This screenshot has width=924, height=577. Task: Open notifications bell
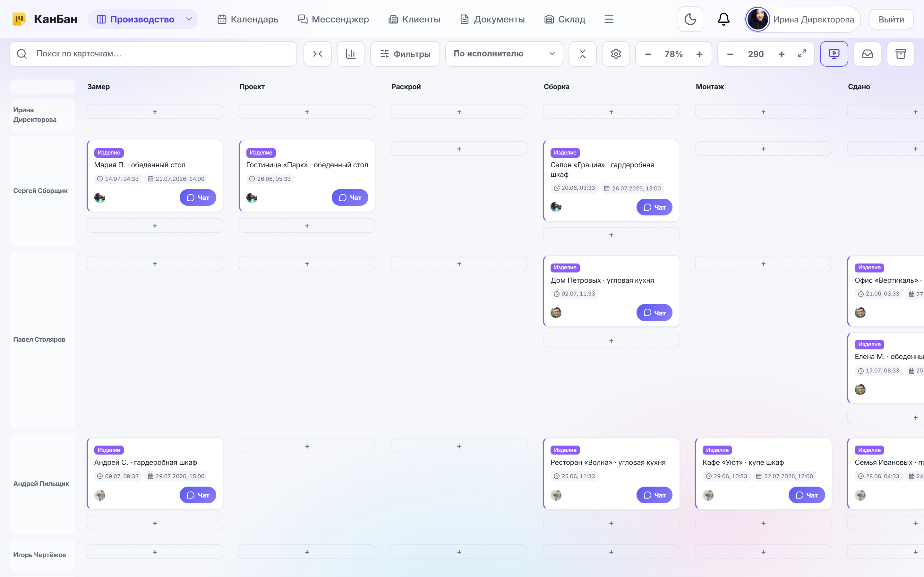pyautogui.click(x=723, y=19)
